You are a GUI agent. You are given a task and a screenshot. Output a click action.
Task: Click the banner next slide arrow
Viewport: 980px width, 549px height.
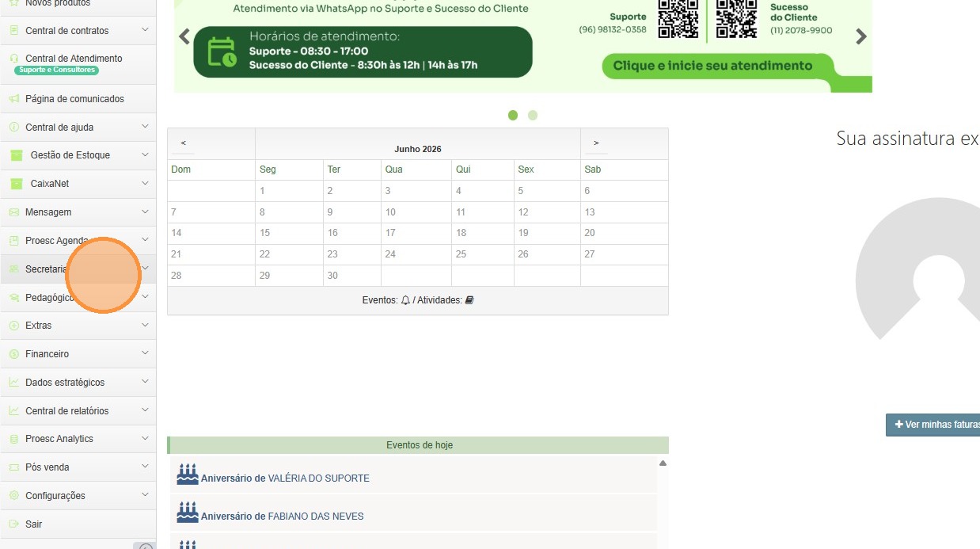[861, 36]
